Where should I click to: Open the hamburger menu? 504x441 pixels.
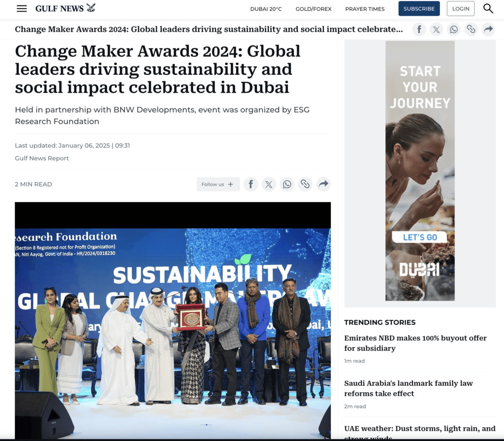pos(22,9)
